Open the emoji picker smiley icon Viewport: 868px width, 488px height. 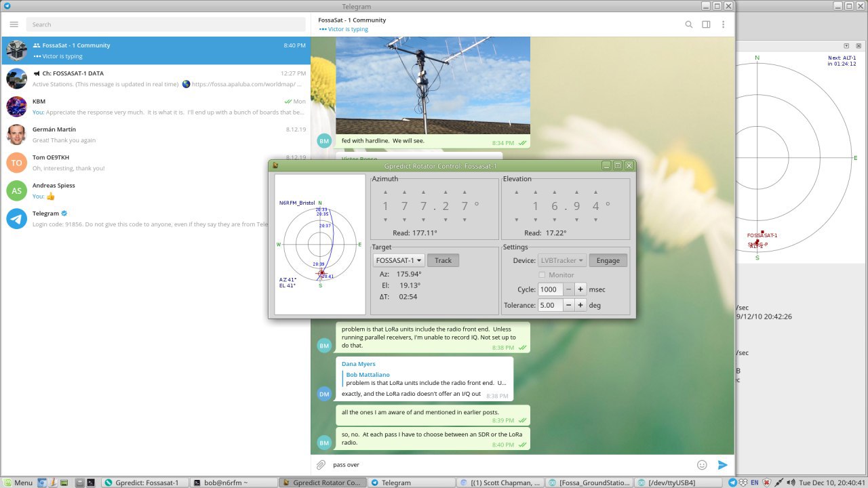click(702, 465)
